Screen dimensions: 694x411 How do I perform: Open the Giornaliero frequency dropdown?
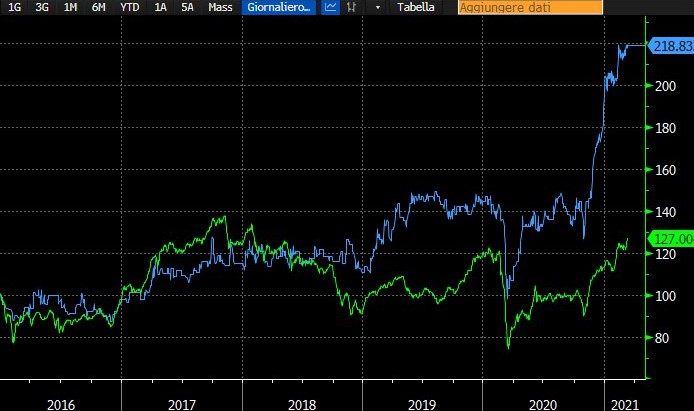point(279,7)
